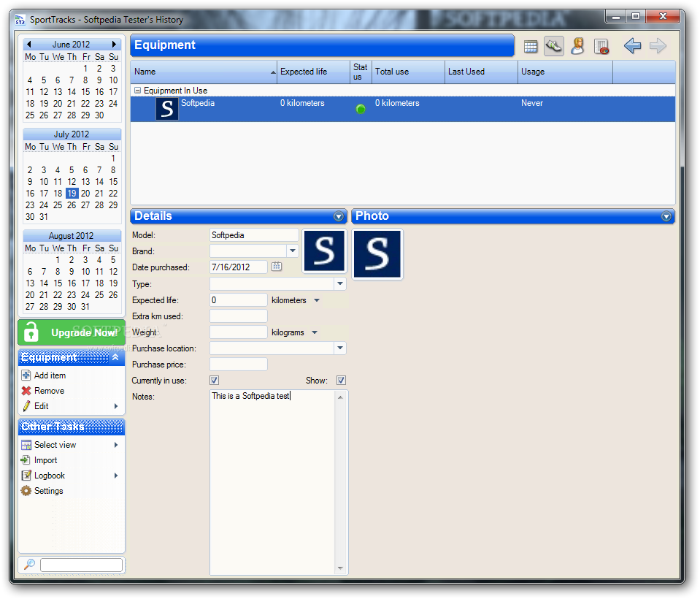Click the July 2012 month header
700x599 pixels.
click(x=72, y=134)
